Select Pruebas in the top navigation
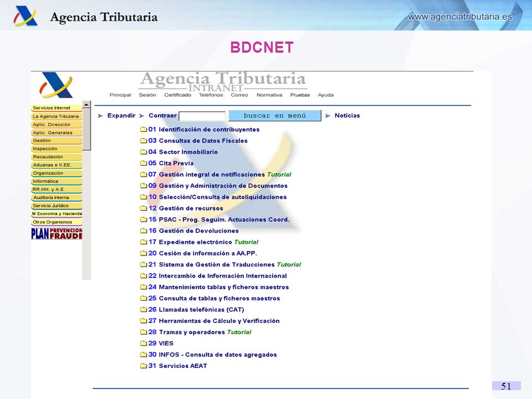 pyautogui.click(x=300, y=95)
